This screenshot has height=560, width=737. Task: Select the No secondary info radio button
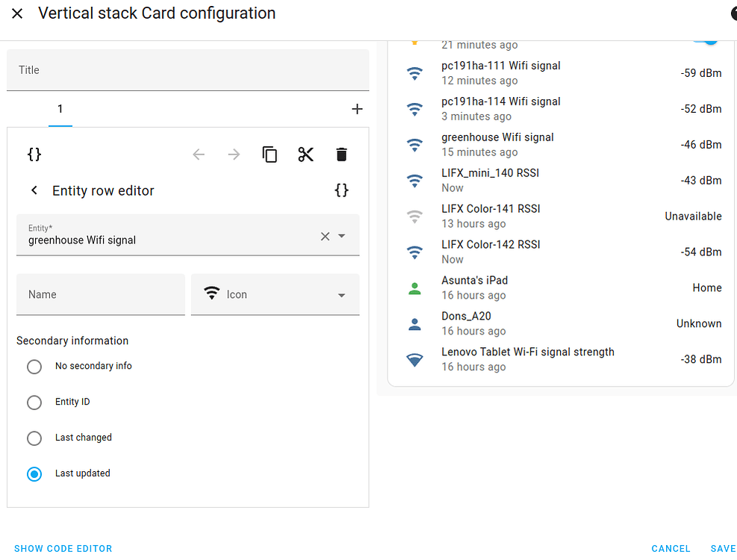pyautogui.click(x=34, y=366)
